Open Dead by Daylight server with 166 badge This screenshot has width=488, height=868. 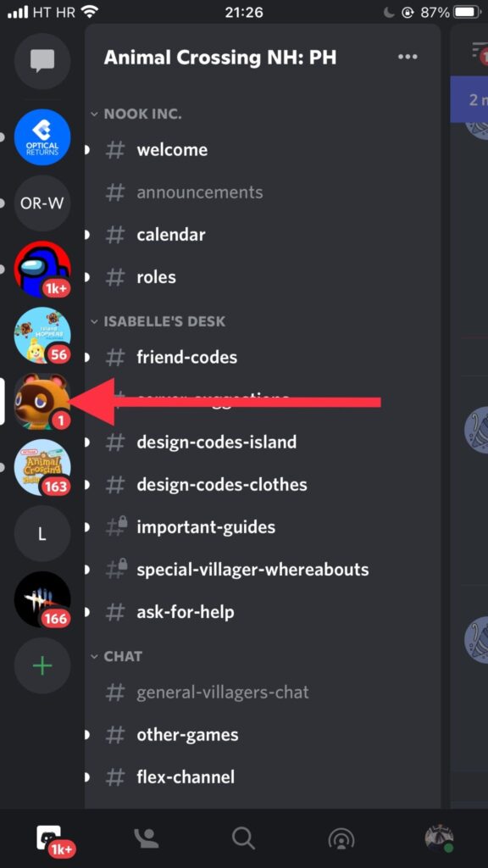point(42,599)
